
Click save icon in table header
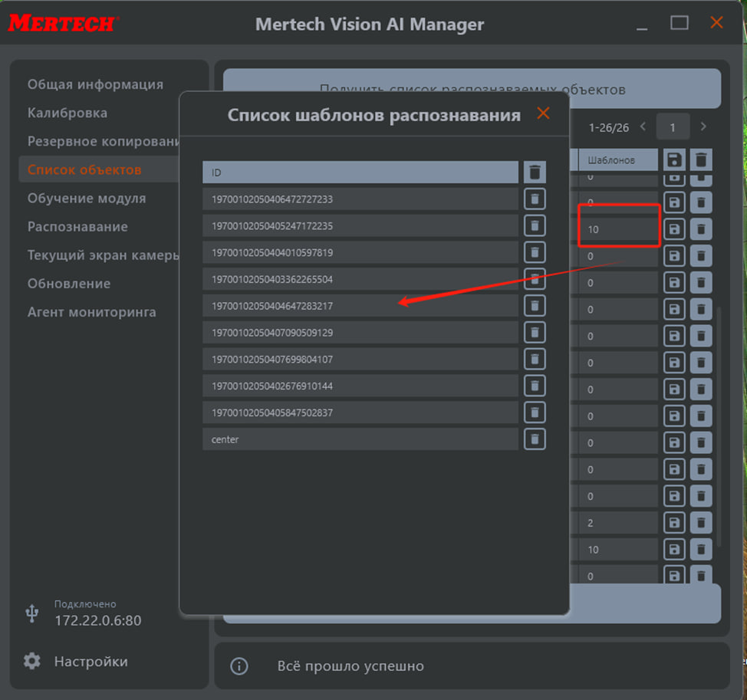[x=673, y=159]
